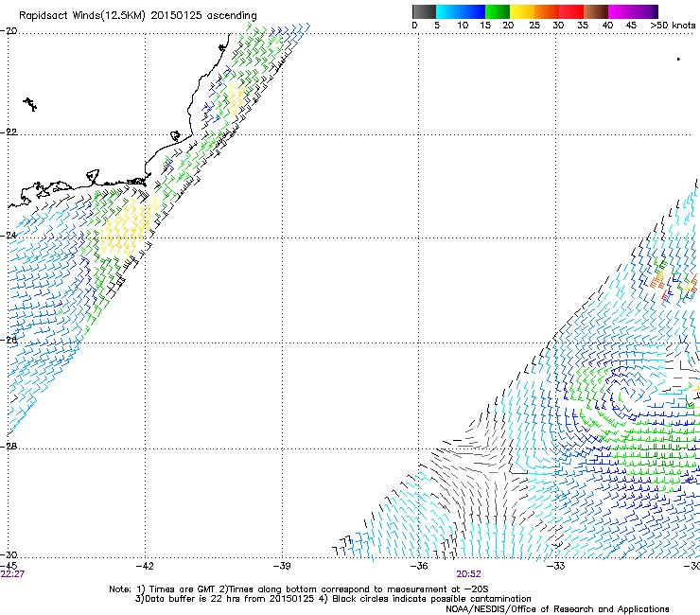Click the red 30-35 knots color segment
The width and height of the screenshot is (700, 615).
coord(571,11)
